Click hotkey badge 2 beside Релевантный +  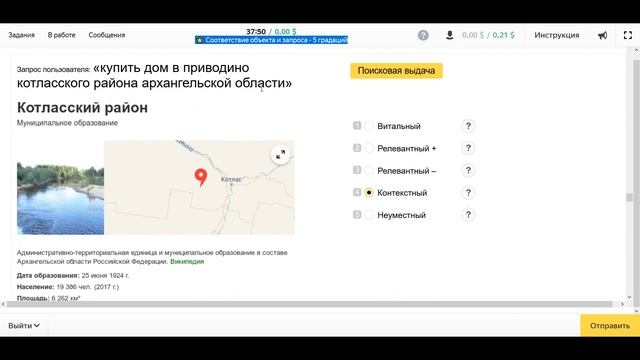coord(357,148)
